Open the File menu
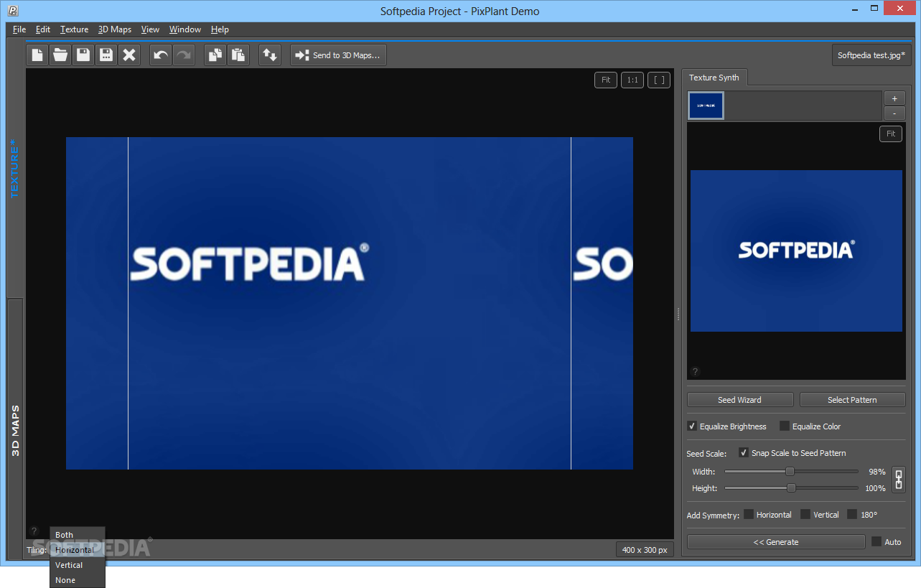This screenshot has width=921, height=588. click(x=19, y=29)
